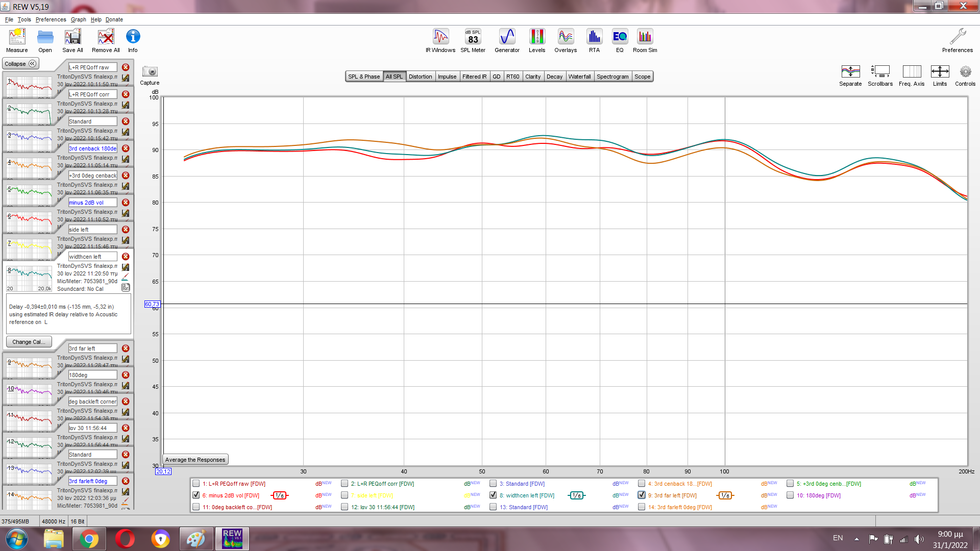
Task: Enable trace 10: 180deg checkbox
Action: pos(790,495)
